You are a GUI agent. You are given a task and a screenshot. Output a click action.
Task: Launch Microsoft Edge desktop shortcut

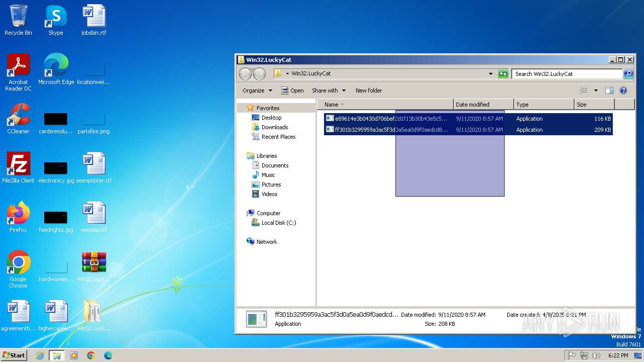click(56, 69)
